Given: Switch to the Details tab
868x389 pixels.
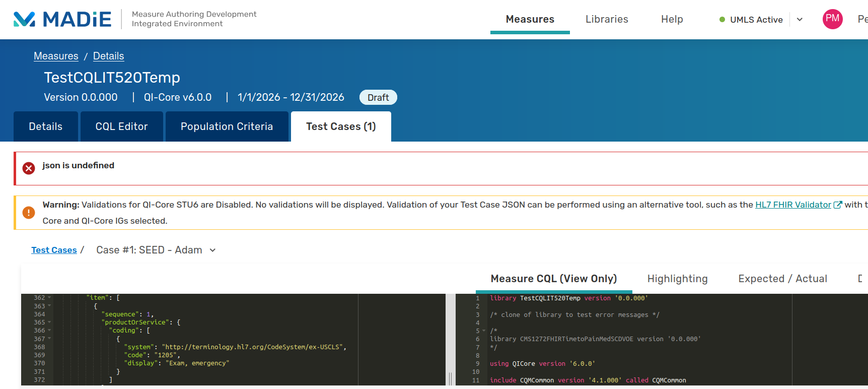Looking at the screenshot, I should click(46, 126).
